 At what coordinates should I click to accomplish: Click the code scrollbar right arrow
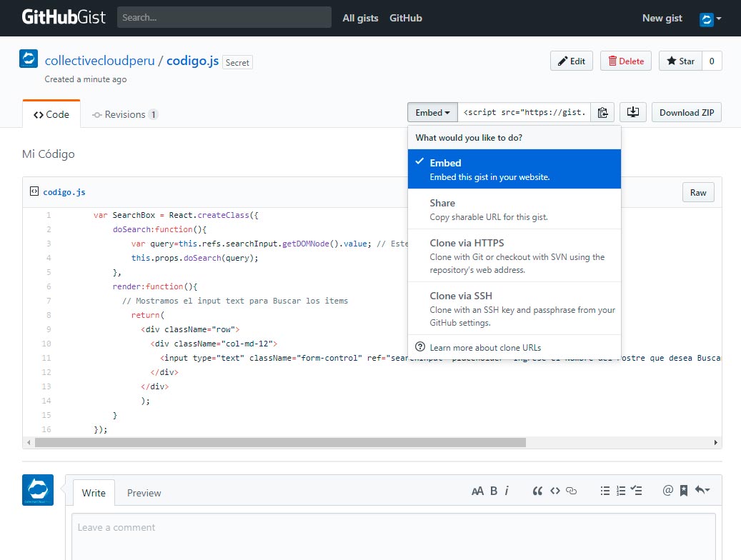[x=715, y=442]
